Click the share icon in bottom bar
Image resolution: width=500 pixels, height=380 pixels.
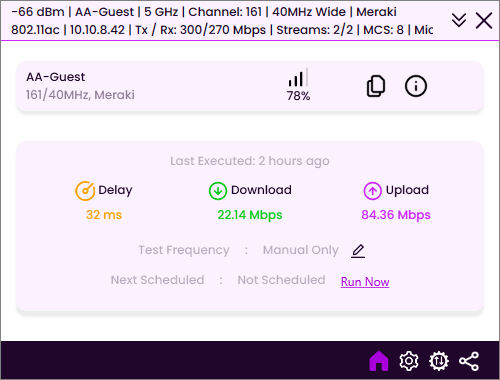click(469, 361)
